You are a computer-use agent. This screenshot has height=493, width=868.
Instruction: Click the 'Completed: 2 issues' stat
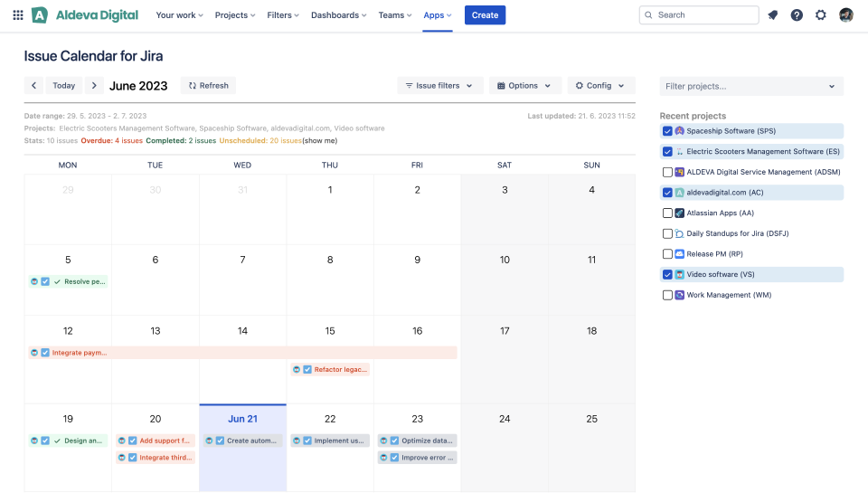point(181,141)
